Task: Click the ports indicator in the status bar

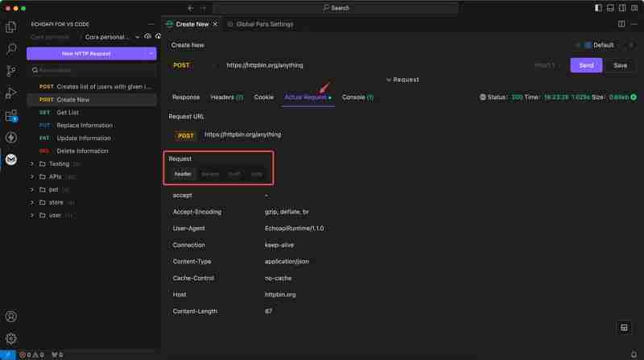Action: [57, 354]
